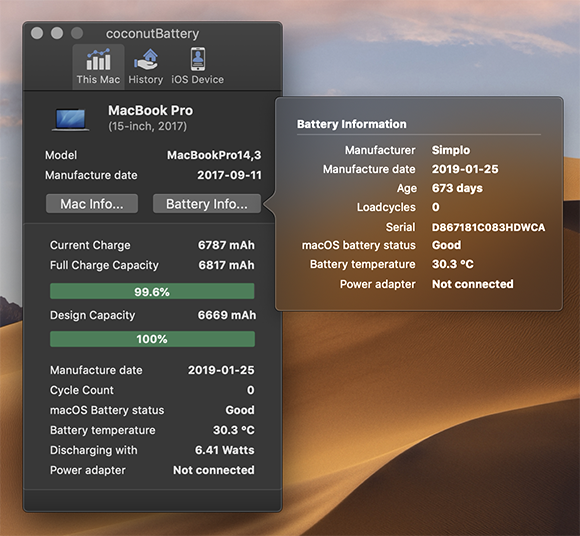Click the zoom button in the title bar
The width and height of the screenshot is (580, 536).
click(77, 33)
